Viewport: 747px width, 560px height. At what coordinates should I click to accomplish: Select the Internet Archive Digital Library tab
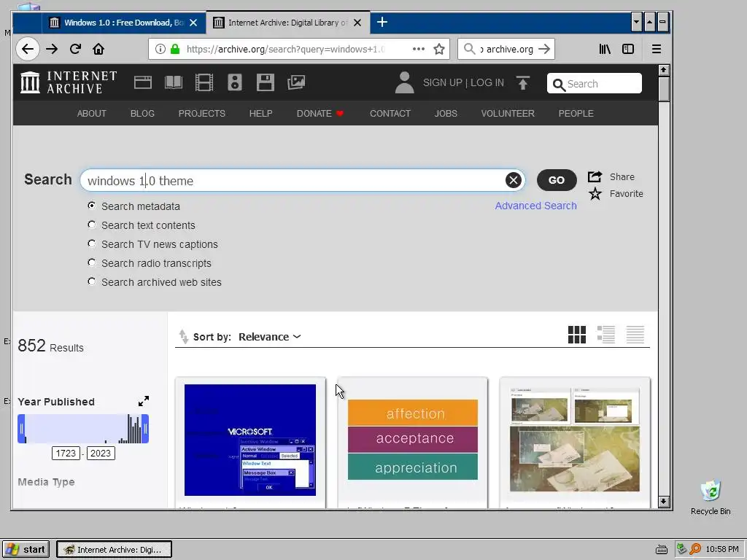[287, 23]
